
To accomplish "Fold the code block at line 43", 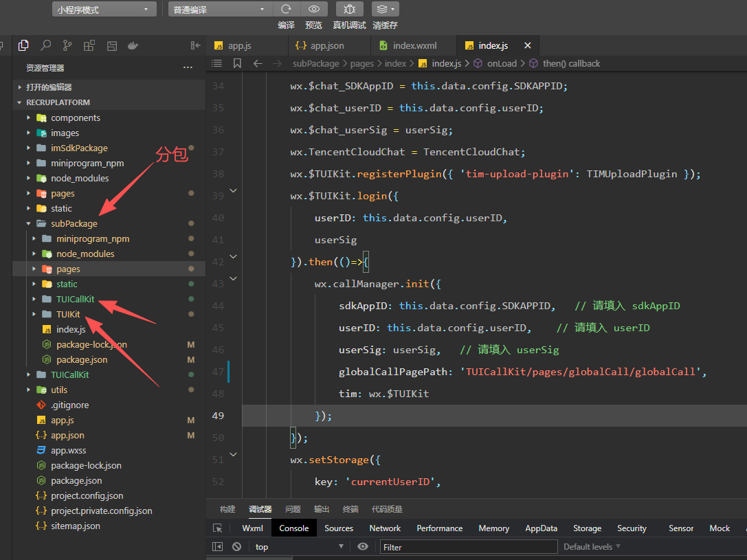I will click(x=234, y=278).
